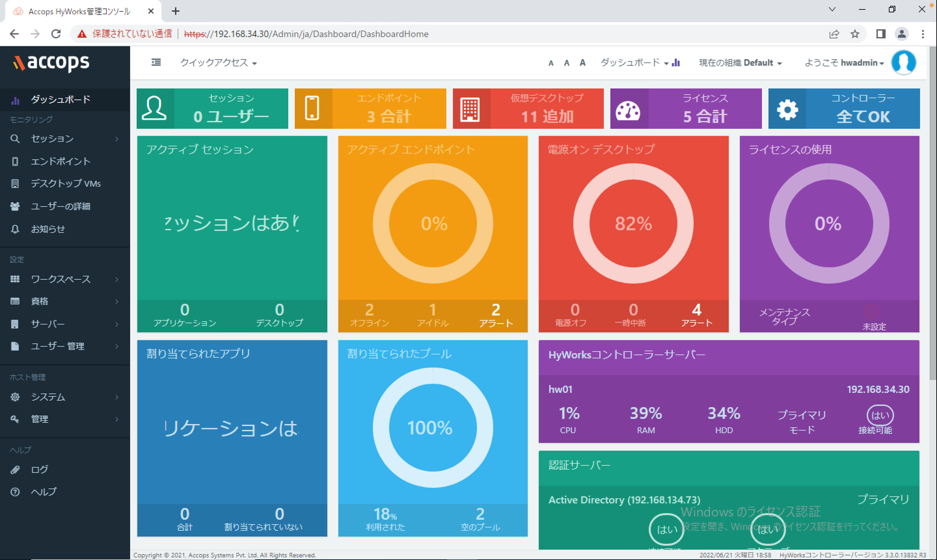
Task: Click the search icon next to セッション
Action: pos(15,139)
